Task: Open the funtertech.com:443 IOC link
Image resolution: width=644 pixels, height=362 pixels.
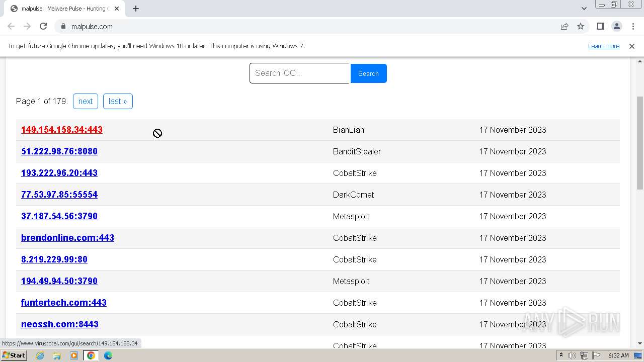Action: (64, 303)
